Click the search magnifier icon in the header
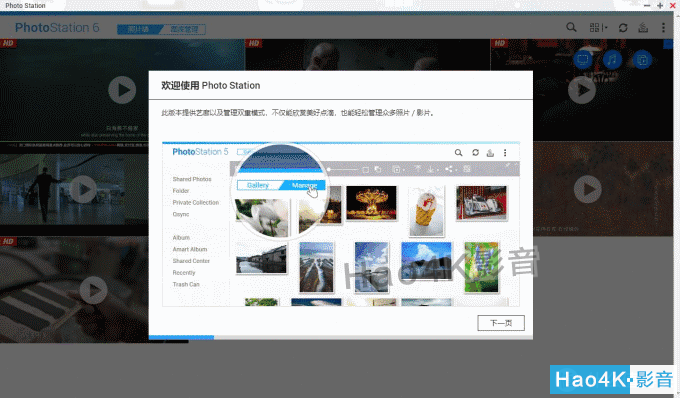The height and width of the screenshot is (398, 680). click(571, 28)
